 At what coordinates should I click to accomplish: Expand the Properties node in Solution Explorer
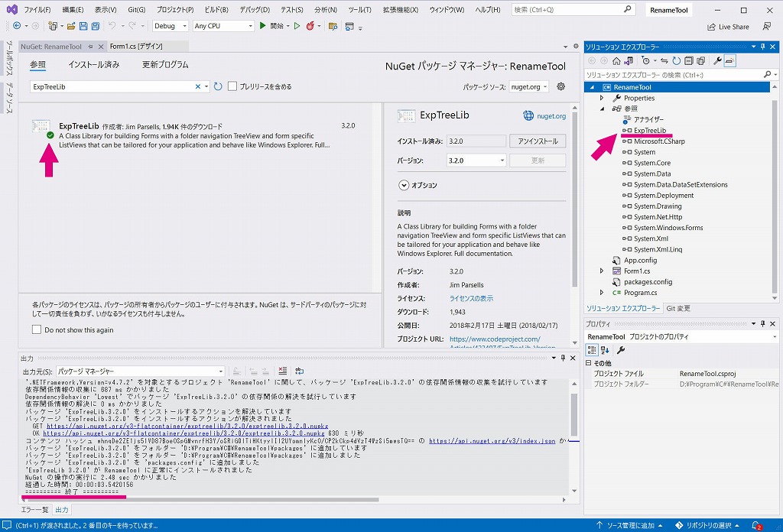tap(602, 98)
